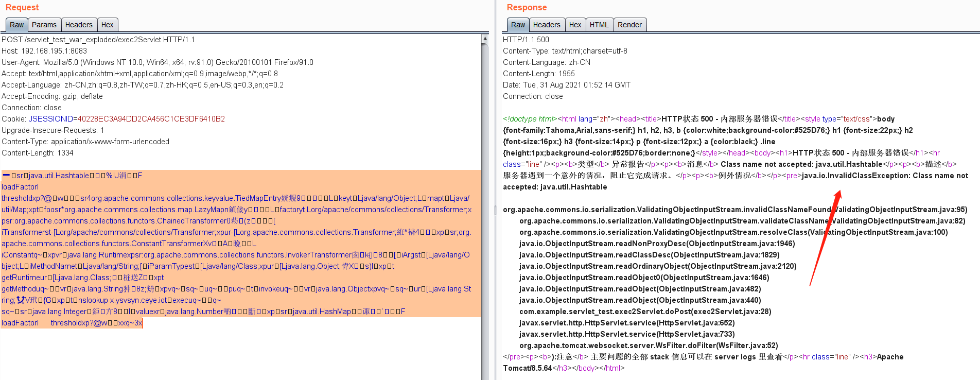The image size is (980, 380).
Task: Click the Host: 192.168.195.1:8083 header line
Action: coord(44,51)
